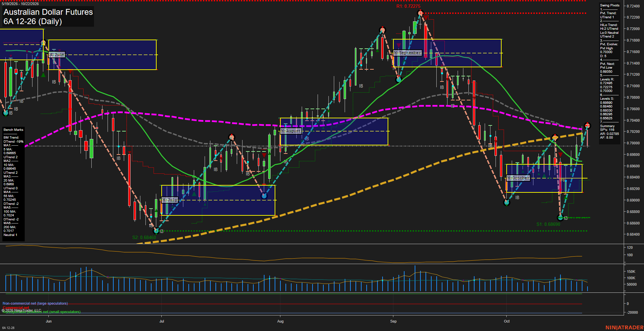
Task: Click the -20000 COT axis value
Action: click(632, 312)
